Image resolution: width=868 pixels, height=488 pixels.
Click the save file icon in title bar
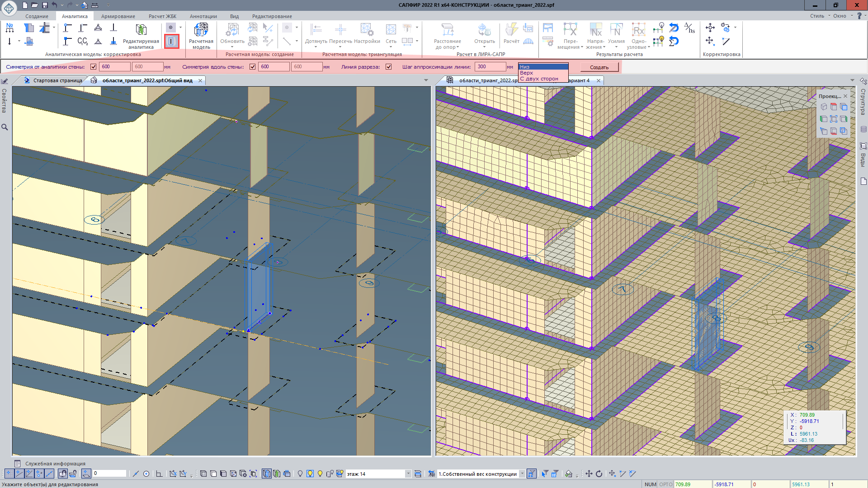coord(45,5)
